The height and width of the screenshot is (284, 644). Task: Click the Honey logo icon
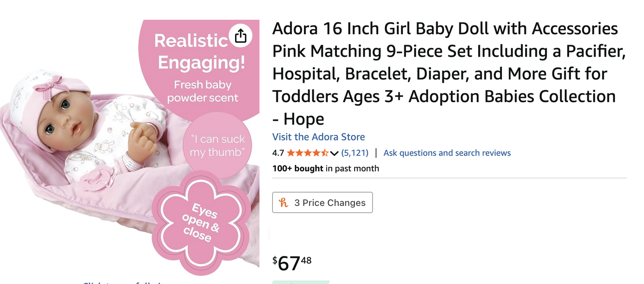click(284, 203)
